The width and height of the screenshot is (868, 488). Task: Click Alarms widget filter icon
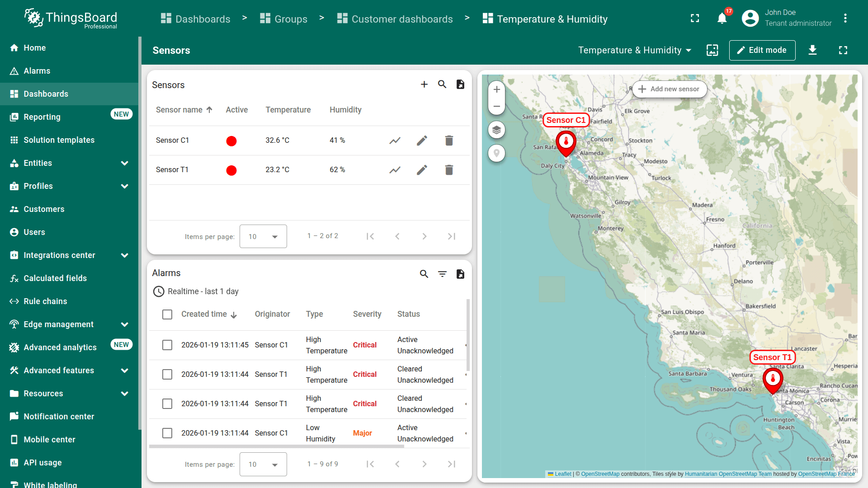click(x=442, y=274)
